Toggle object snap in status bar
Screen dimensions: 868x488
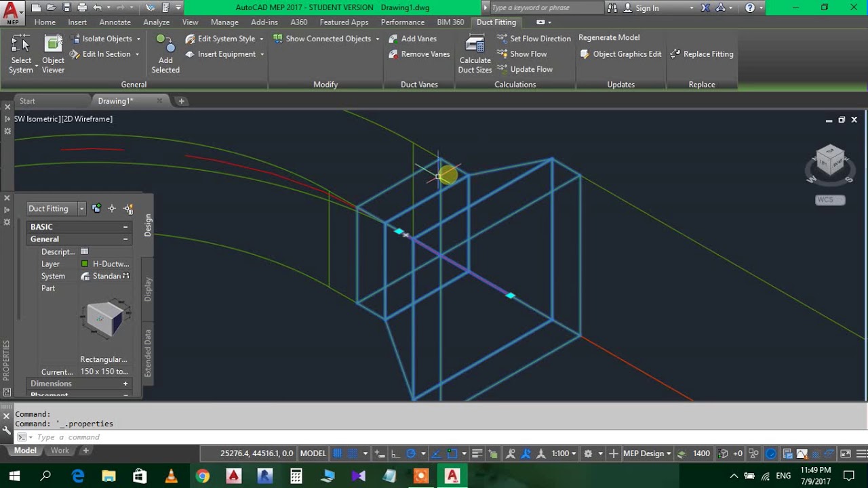(452, 453)
